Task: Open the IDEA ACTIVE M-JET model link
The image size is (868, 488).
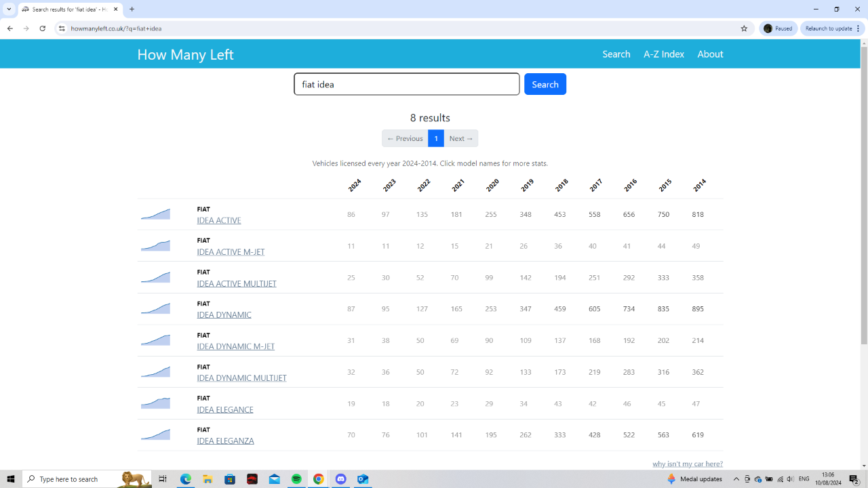Action: tap(231, 251)
